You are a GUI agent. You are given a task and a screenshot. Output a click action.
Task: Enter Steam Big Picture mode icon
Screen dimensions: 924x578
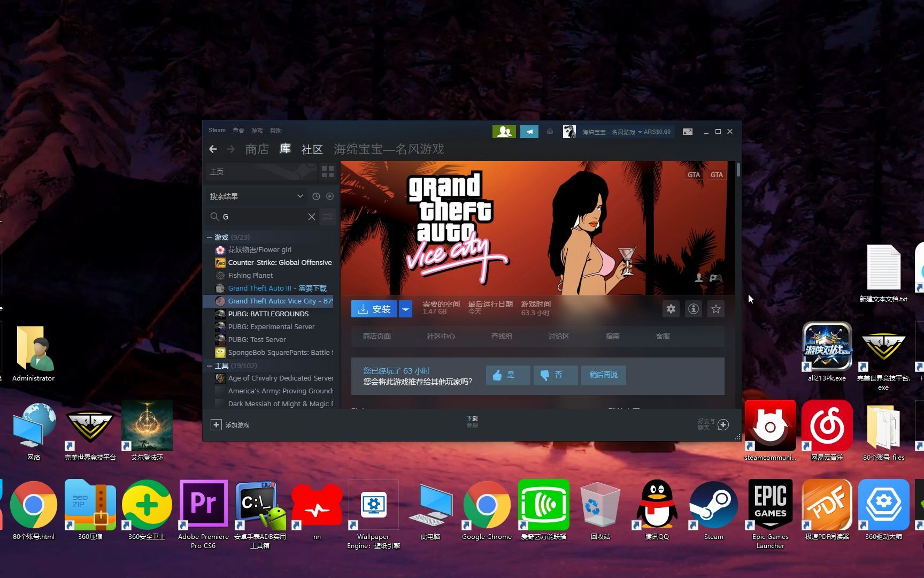(x=688, y=132)
